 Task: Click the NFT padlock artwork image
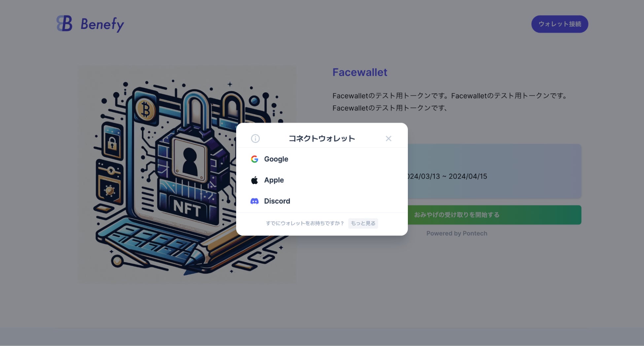(x=187, y=174)
